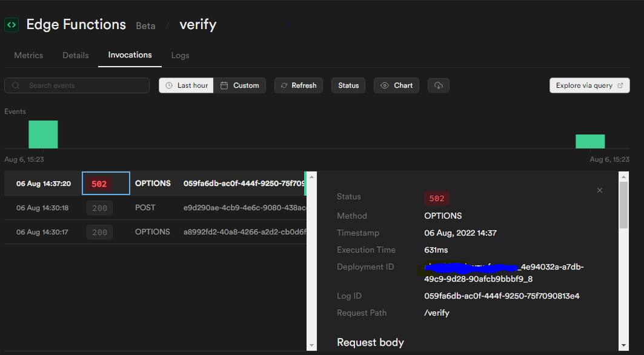The height and width of the screenshot is (355, 644).
Task: Click the Edge Functions breadcrumb title
Action: pyautogui.click(x=76, y=25)
